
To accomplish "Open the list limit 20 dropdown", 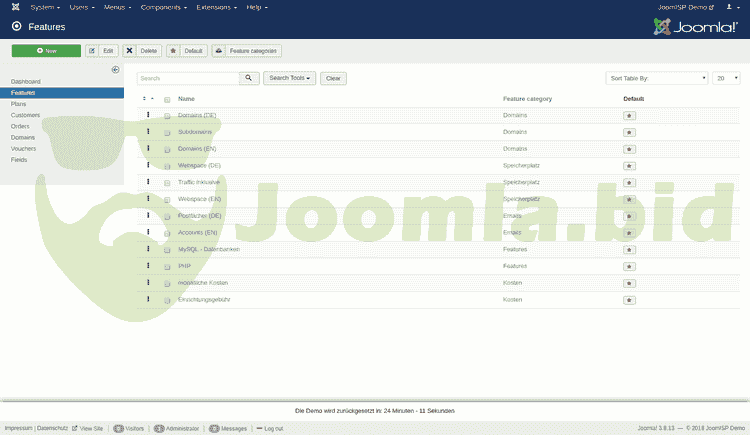I will pos(724,77).
